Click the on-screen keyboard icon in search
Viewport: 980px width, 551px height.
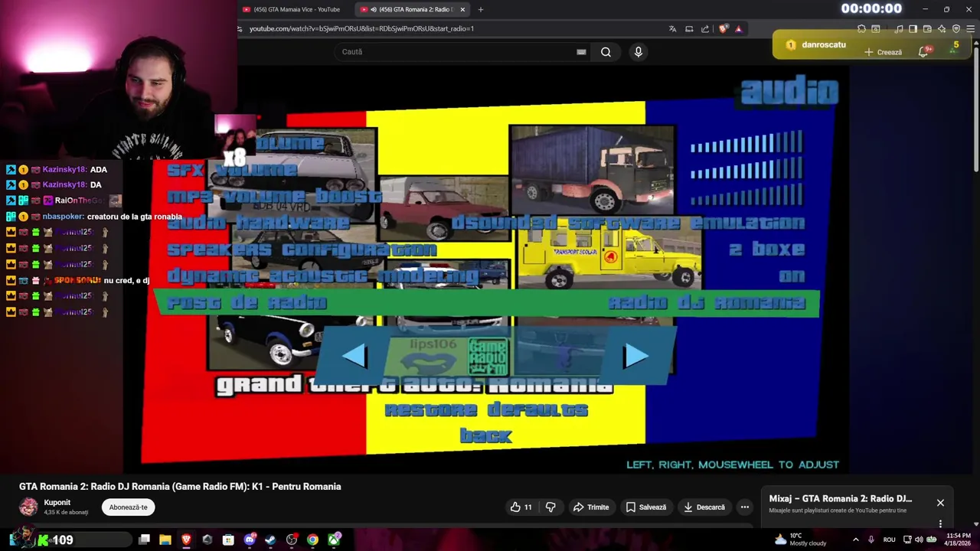(x=581, y=52)
